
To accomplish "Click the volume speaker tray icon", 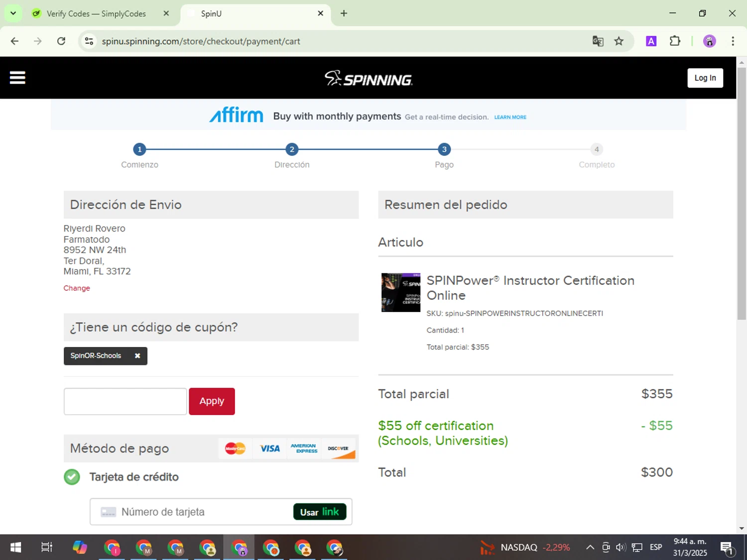I will click(x=621, y=548).
